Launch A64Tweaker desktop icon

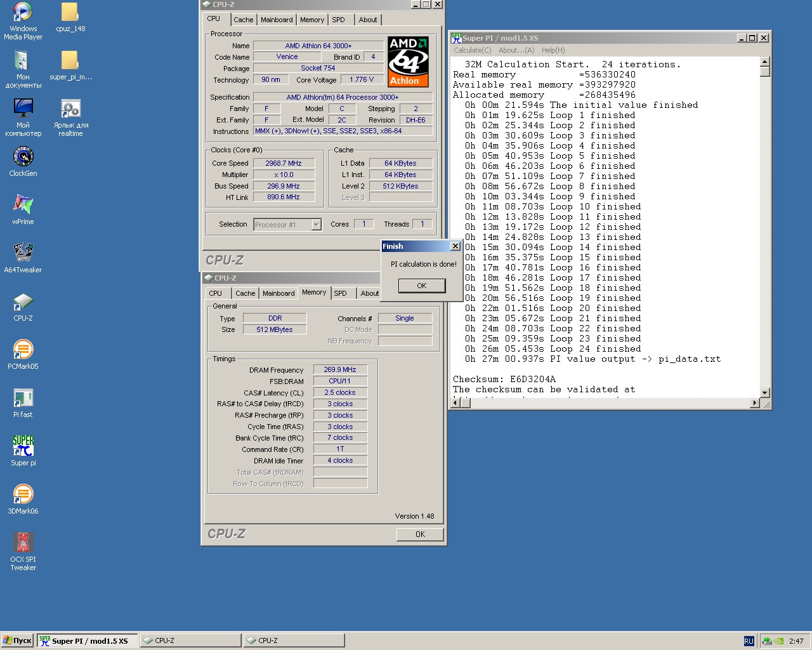pyautogui.click(x=23, y=258)
